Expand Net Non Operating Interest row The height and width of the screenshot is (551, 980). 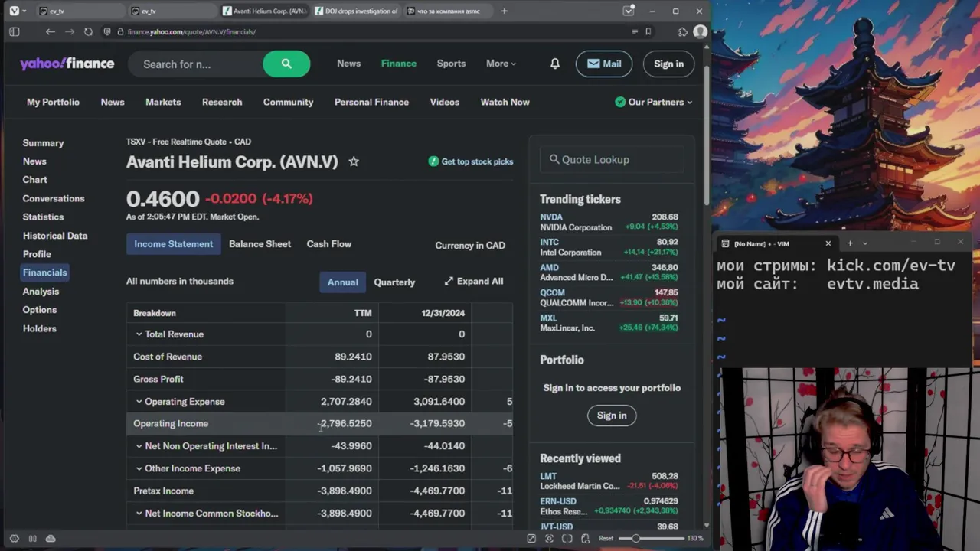tap(139, 446)
